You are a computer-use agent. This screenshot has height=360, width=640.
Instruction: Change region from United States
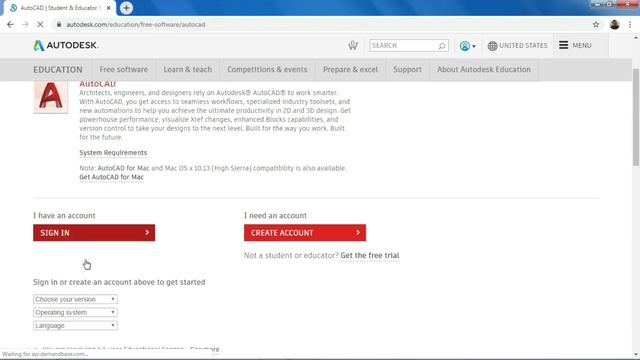click(518, 46)
